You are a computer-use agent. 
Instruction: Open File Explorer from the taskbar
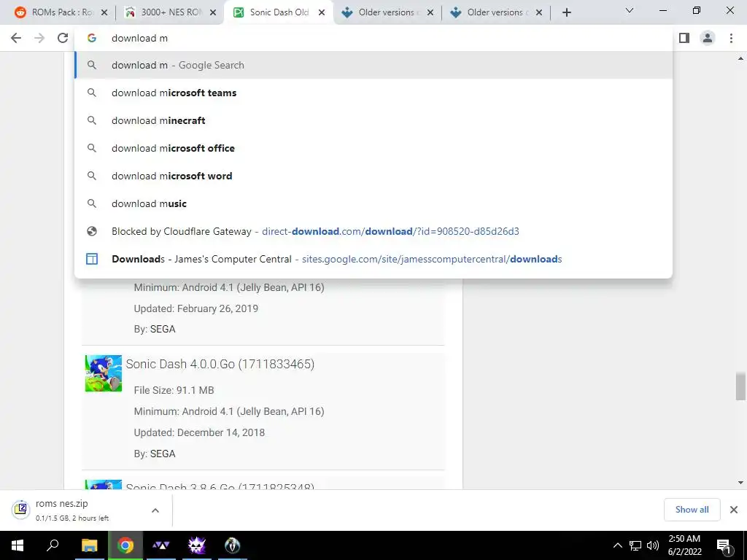(89, 545)
